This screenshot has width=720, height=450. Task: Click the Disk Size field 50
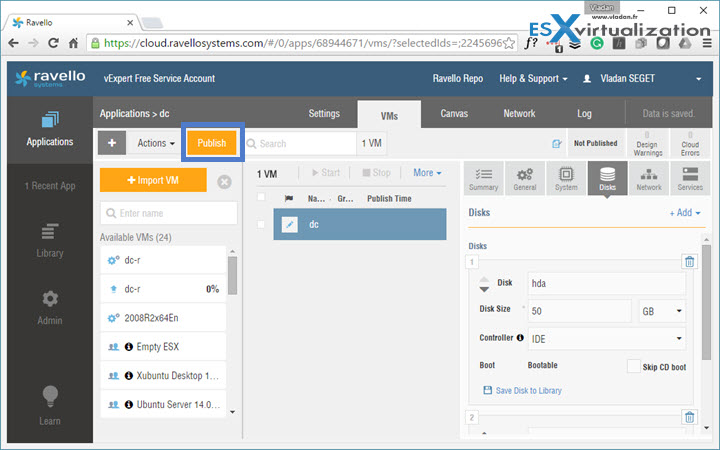[x=580, y=311]
